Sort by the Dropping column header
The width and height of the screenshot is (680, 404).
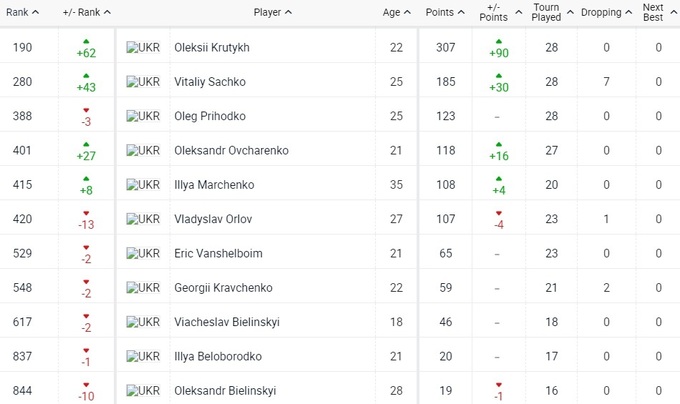607,13
